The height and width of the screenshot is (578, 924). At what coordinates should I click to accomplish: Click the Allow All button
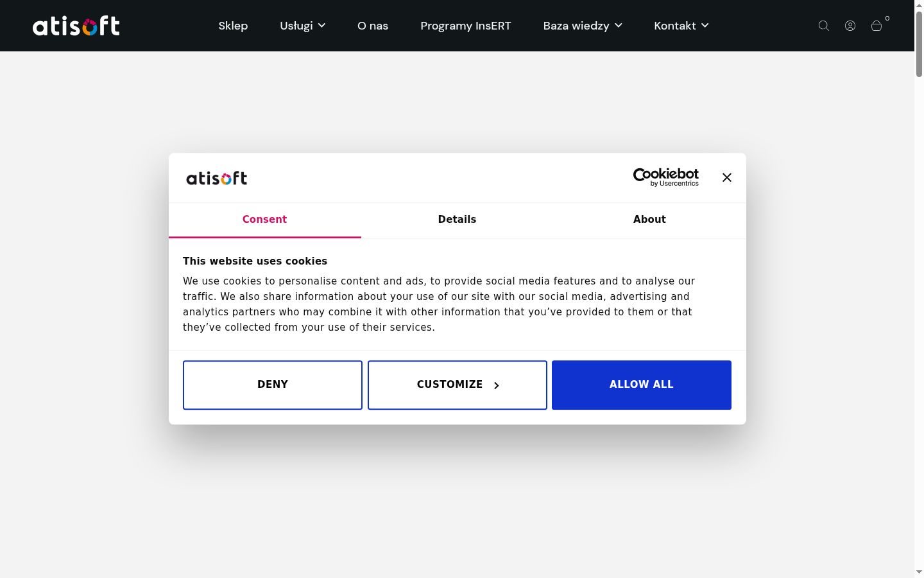642,385
